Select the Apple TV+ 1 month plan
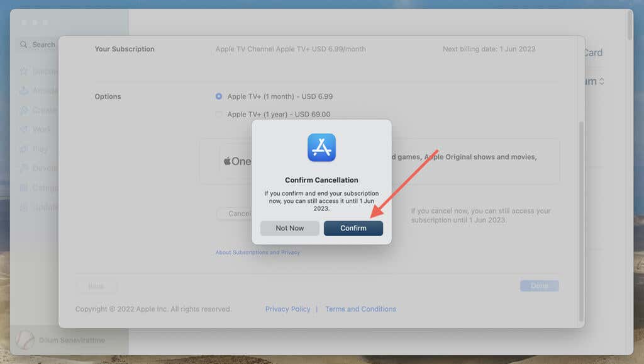The width and height of the screenshot is (644, 364). [219, 96]
